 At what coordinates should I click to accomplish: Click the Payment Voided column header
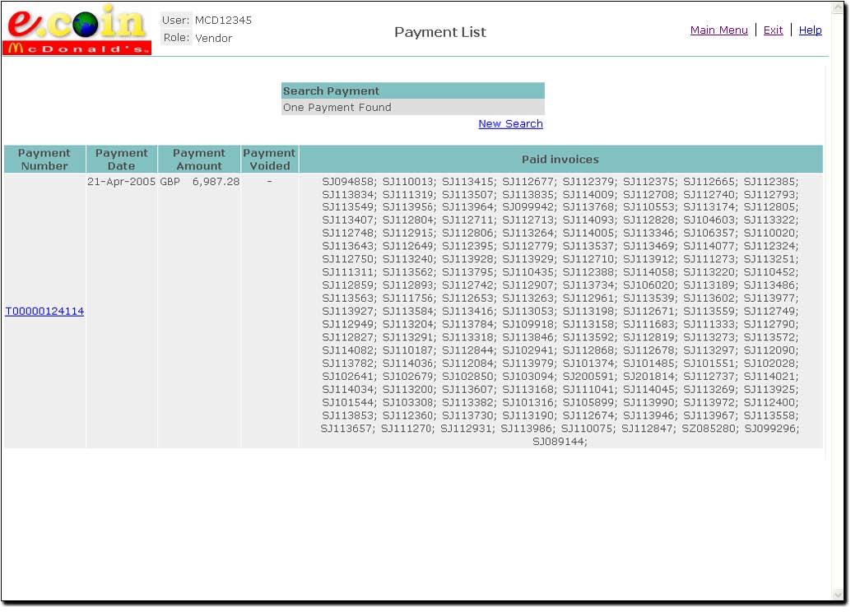click(269, 160)
